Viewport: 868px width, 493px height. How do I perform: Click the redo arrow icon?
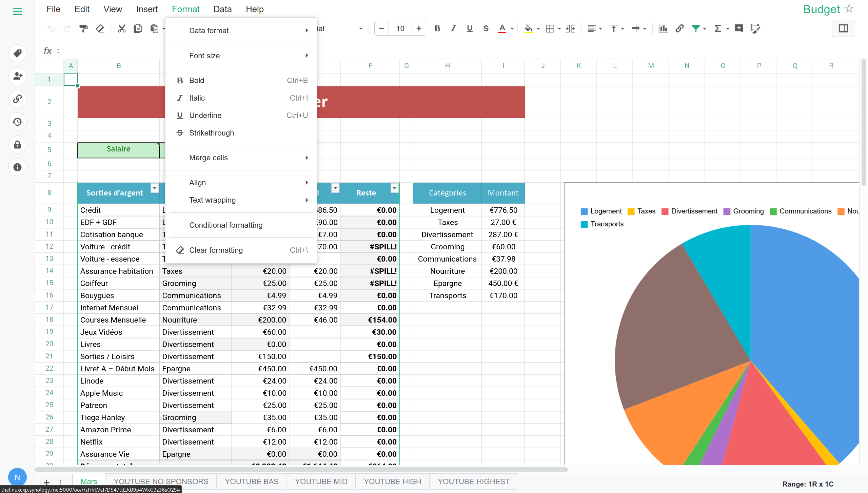click(x=67, y=29)
